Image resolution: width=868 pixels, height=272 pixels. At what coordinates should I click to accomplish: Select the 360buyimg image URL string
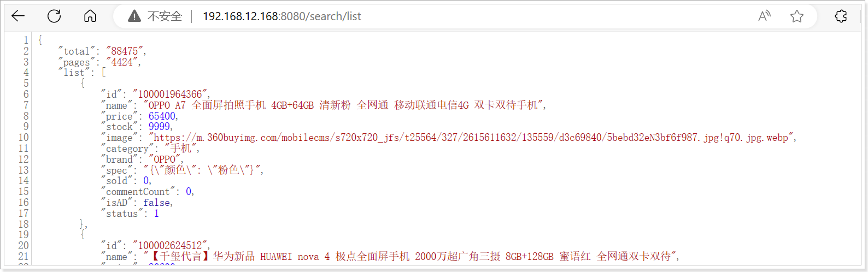(472, 138)
